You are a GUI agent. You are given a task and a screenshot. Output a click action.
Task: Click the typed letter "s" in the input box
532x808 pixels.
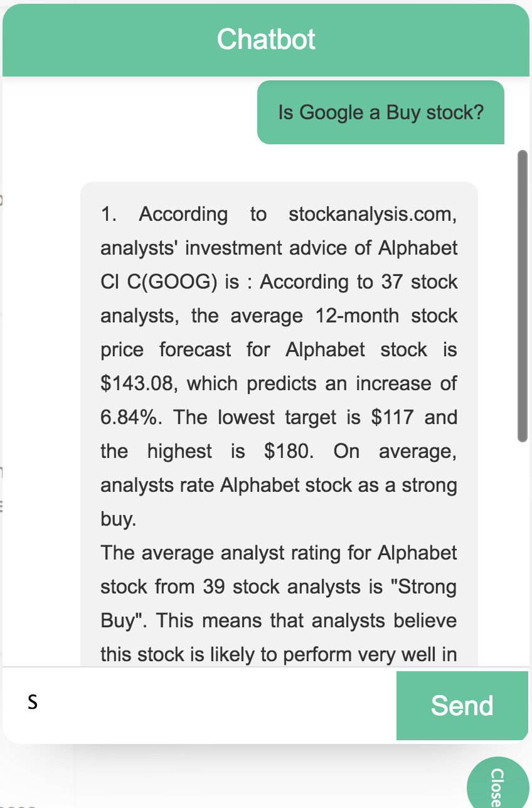33,702
